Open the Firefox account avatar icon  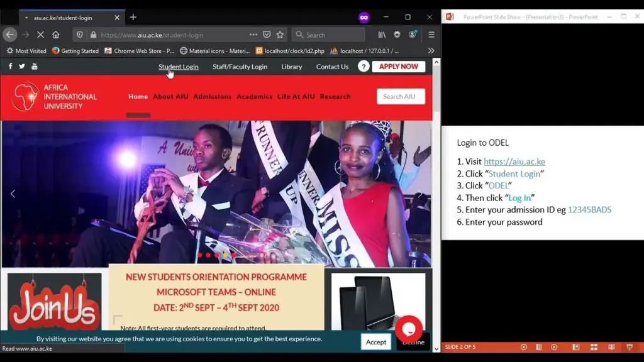coord(413,35)
